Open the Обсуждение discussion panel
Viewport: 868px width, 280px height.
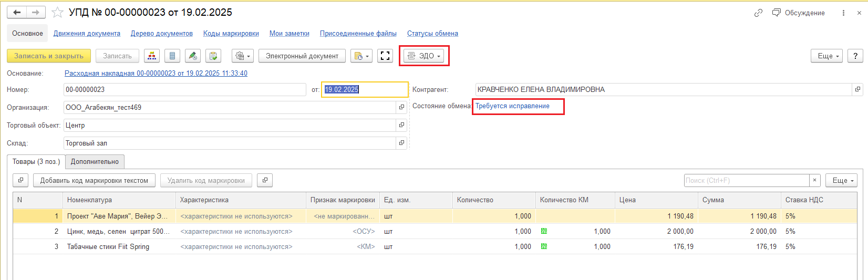pyautogui.click(x=799, y=13)
